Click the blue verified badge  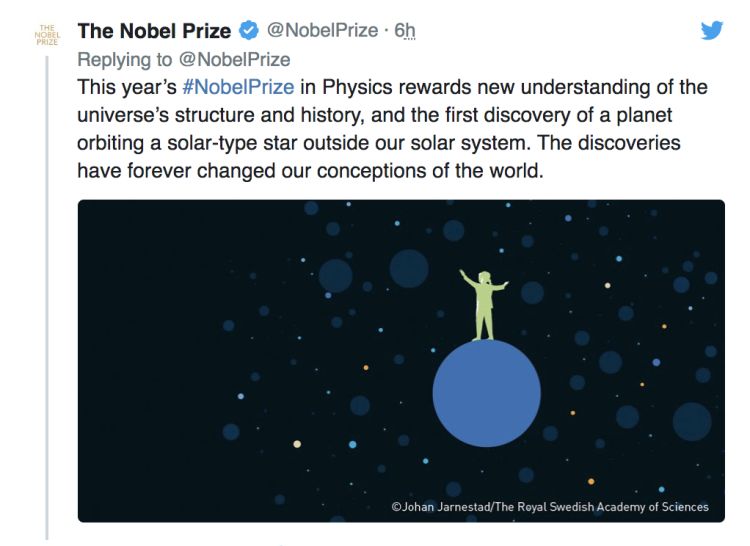pyautogui.click(x=247, y=31)
